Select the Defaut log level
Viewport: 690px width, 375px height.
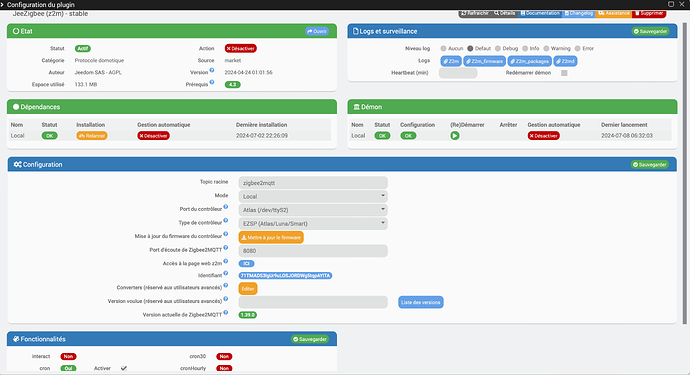pos(470,48)
